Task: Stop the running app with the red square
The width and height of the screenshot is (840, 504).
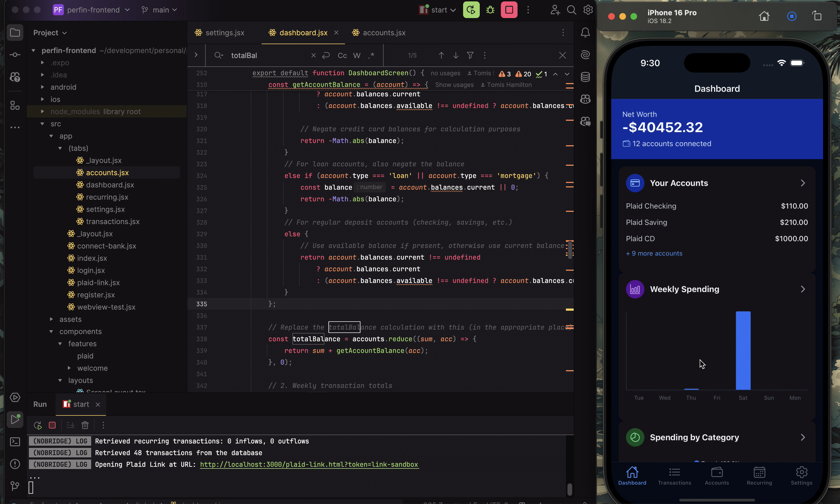Action: (x=509, y=9)
